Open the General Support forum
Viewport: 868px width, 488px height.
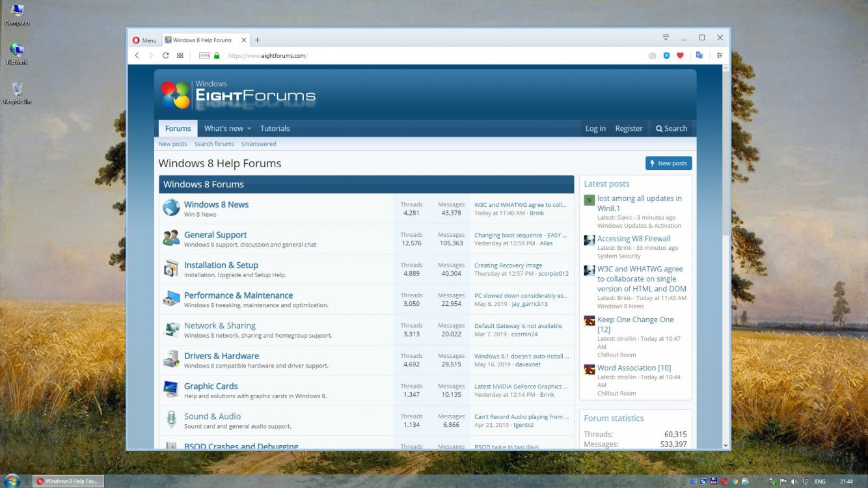click(x=215, y=235)
